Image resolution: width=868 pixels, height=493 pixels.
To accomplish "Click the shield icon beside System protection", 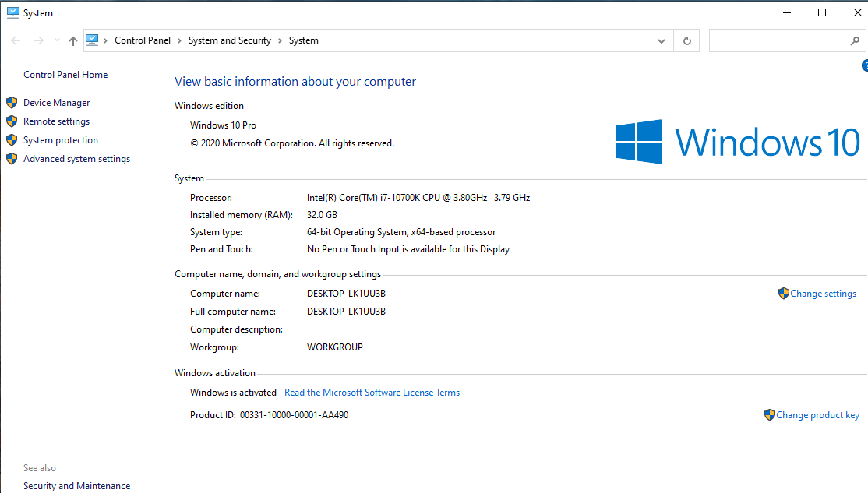I will tap(12, 140).
